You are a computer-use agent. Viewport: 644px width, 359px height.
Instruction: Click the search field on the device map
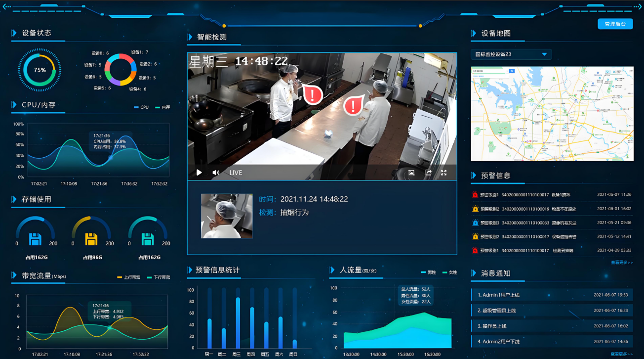point(490,71)
